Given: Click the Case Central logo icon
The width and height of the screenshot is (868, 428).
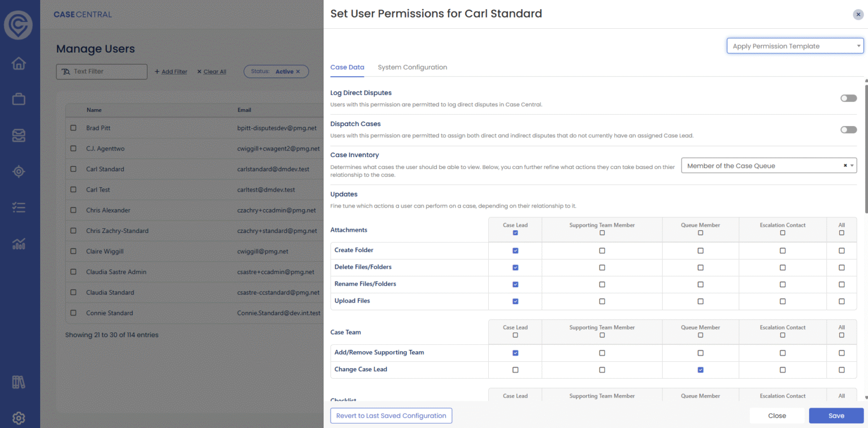Looking at the screenshot, I should (x=18, y=25).
